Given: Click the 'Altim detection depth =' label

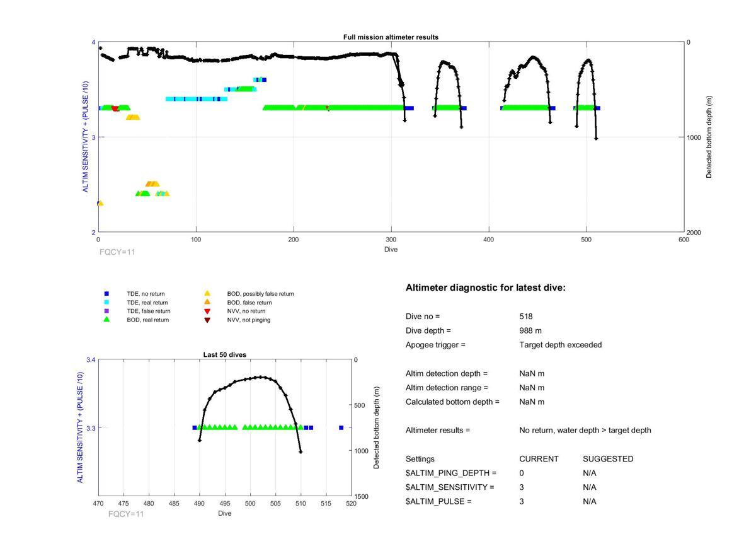Looking at the screenshot, I should pos(447,373).
